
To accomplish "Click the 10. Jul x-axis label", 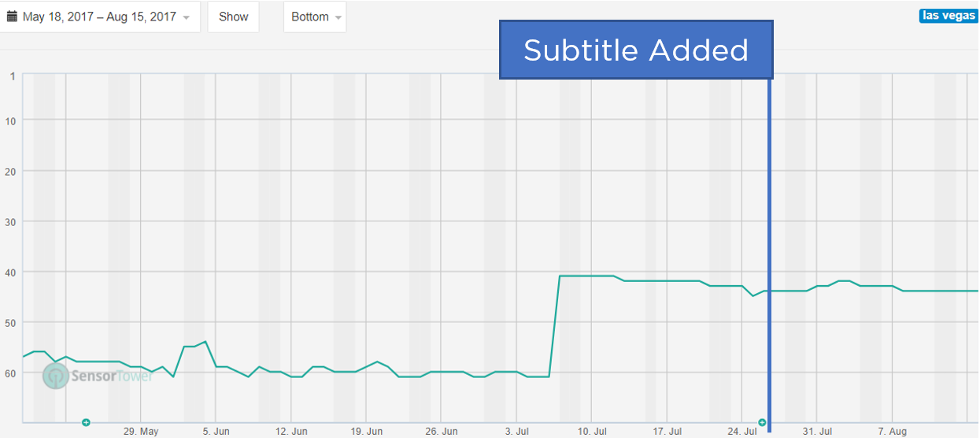I will [x=592, y=432].
